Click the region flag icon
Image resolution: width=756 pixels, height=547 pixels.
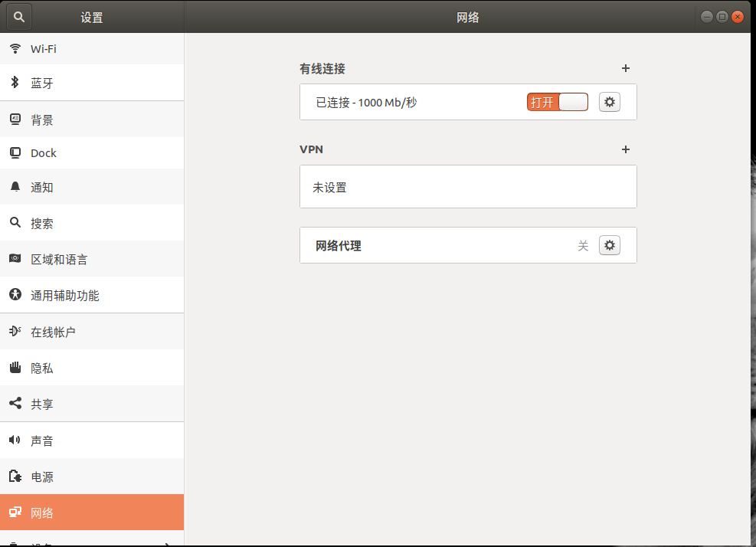coord(15,259)
